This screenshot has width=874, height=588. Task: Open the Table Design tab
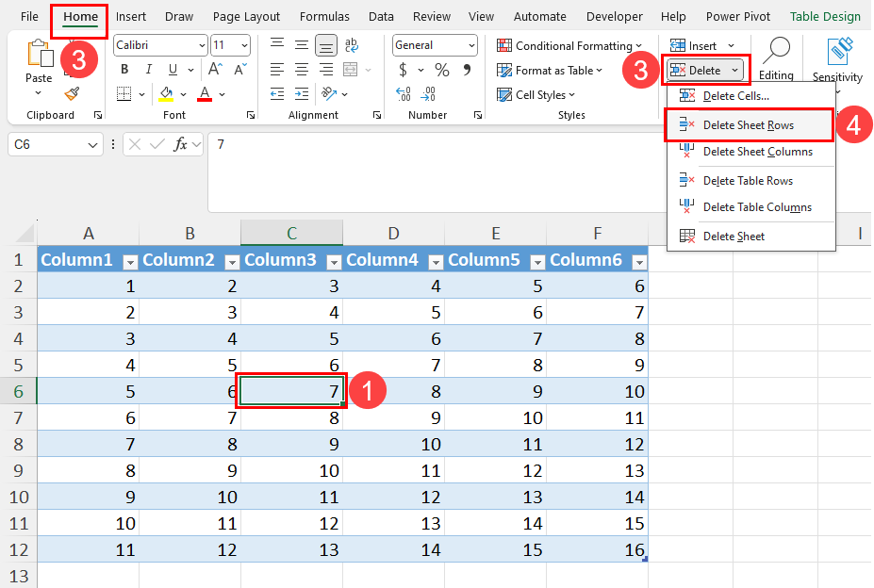tap(825, 17)
